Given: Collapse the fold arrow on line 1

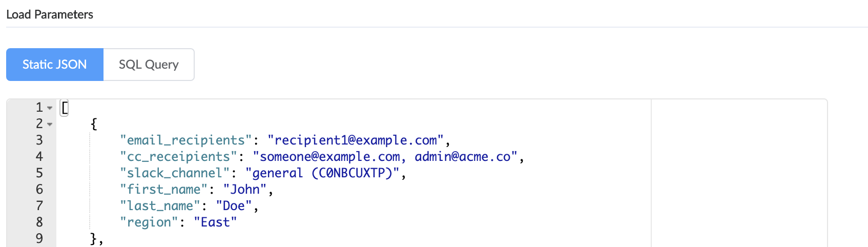Looking at the screenshot, I should pyautogui.click(x=50, y=108).
